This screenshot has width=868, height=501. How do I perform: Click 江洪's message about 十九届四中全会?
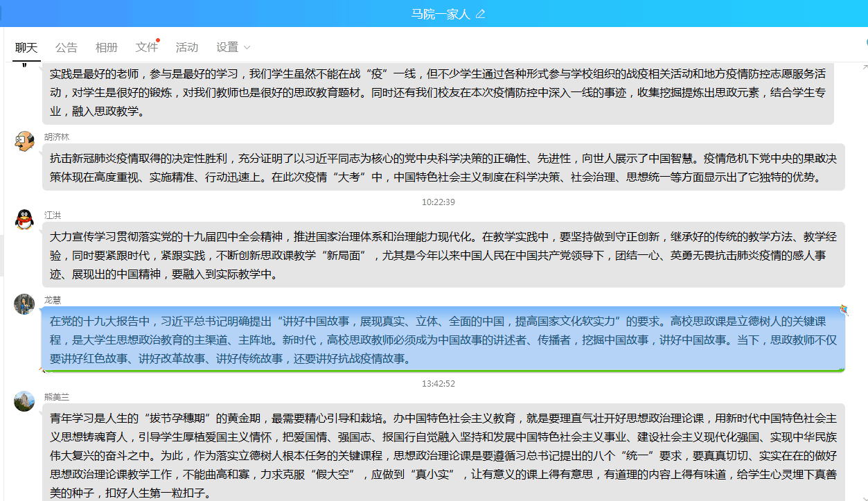443,255
